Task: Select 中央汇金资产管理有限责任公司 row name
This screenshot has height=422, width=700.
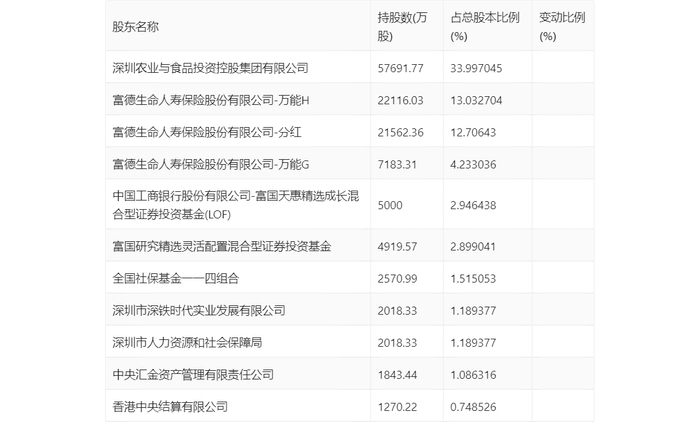Action: coord(193,375)
